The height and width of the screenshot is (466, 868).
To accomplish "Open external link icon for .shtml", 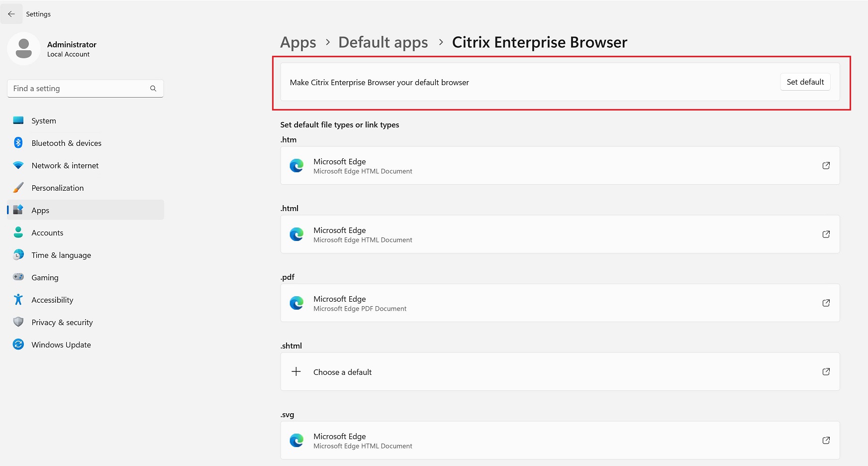I will click(826, 371).
